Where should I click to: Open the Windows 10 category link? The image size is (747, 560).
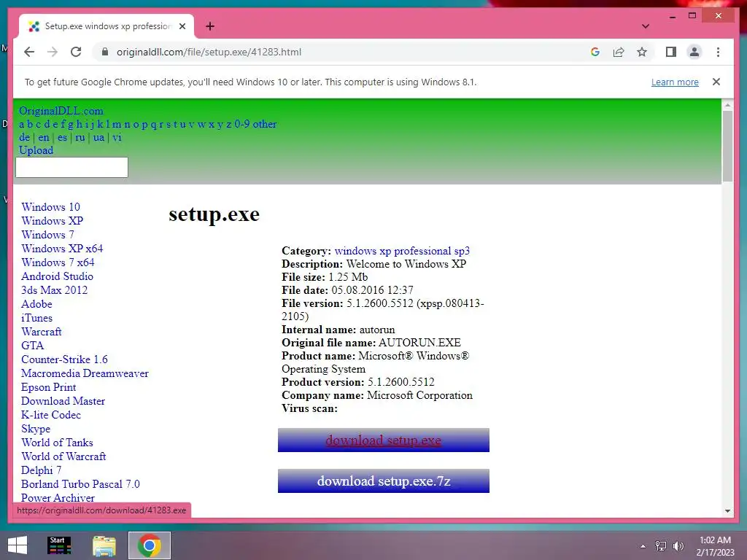coord(50,207)
